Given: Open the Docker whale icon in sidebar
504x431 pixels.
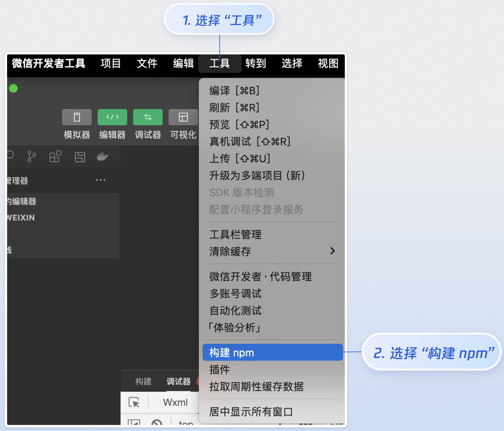Looking at the screenshot, I should pos(103,156).
